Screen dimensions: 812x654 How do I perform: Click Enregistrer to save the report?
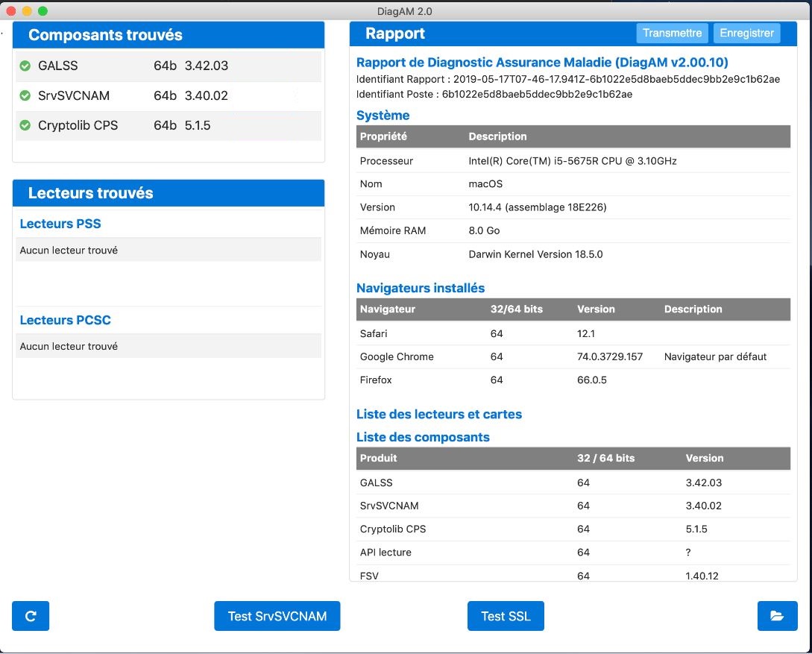pos(746,34)
